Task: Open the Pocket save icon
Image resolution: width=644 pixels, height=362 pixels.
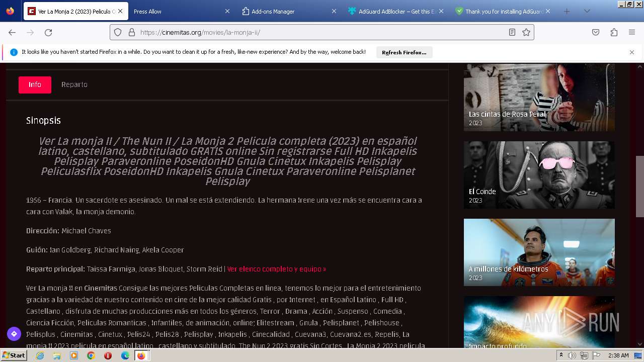Action: [x=596, y=32]
